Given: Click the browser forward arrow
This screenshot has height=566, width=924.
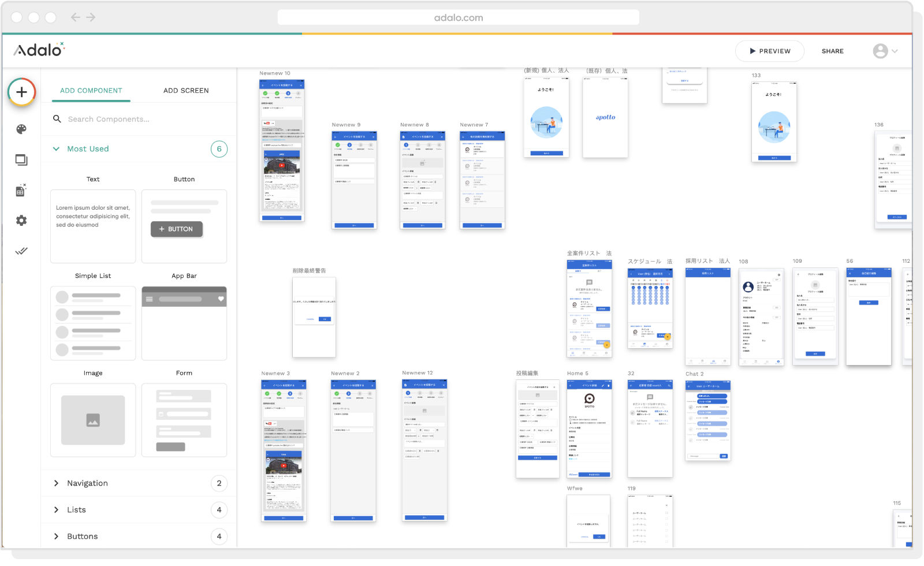Looking at the screenshot, I should (x=91, y=17).
